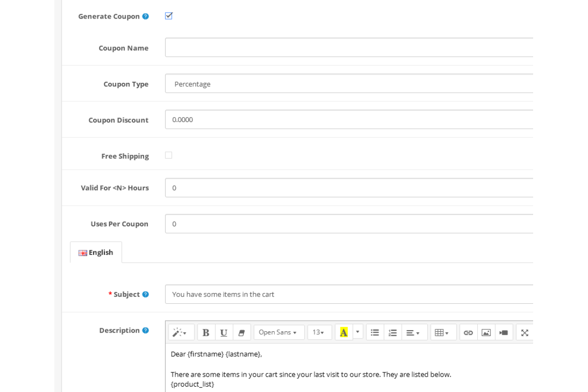Viewport: 588px width, 392px height.
Task: Insert a numbered ordered list
Action: tap(392, 332)
